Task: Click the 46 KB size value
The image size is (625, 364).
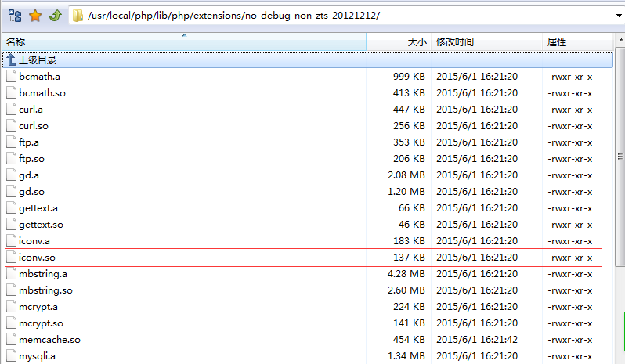Action: [412, 225]
